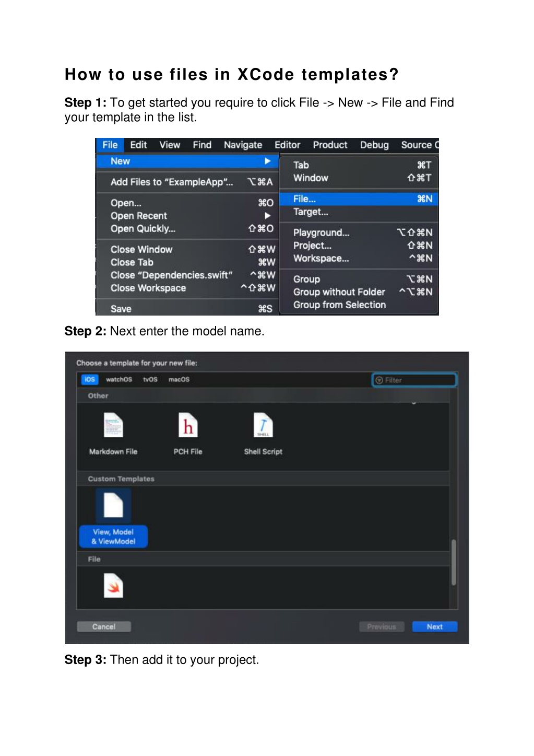
Task: Choose Close Window menu item
Action: (x=187, y=249)
